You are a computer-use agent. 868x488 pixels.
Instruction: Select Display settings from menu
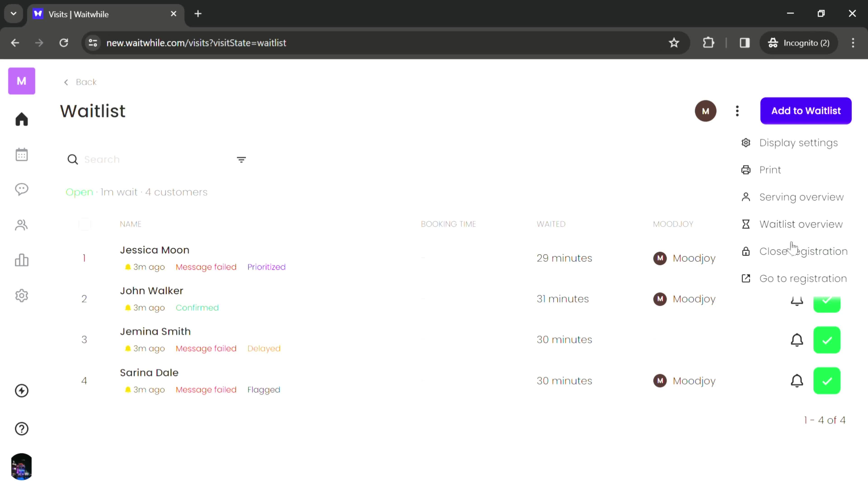pyautogui.click(x=790, y=143)
